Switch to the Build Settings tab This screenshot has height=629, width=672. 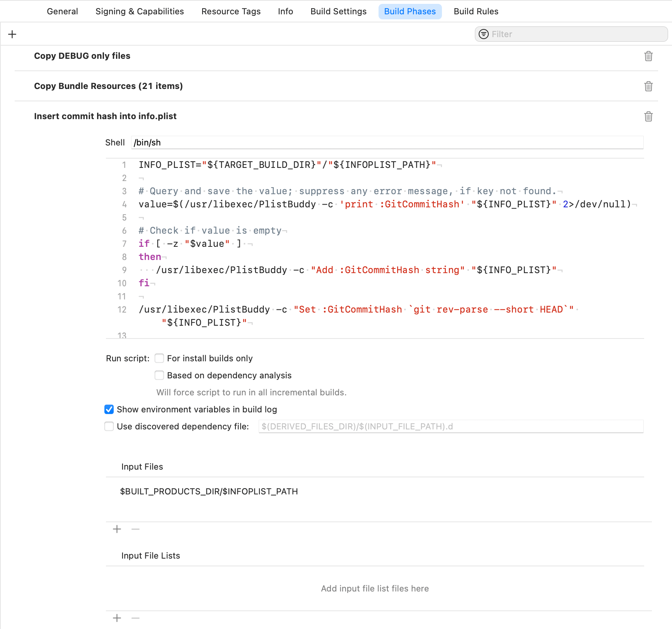[338, 11]
